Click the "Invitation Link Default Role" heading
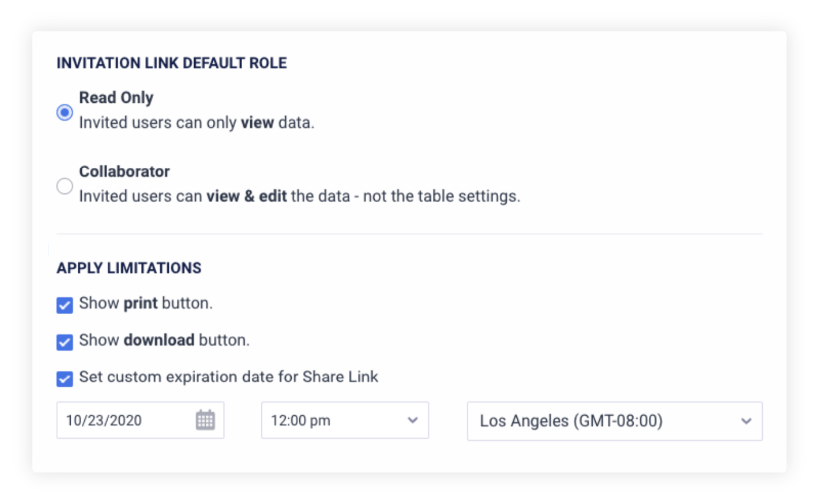 172,63
